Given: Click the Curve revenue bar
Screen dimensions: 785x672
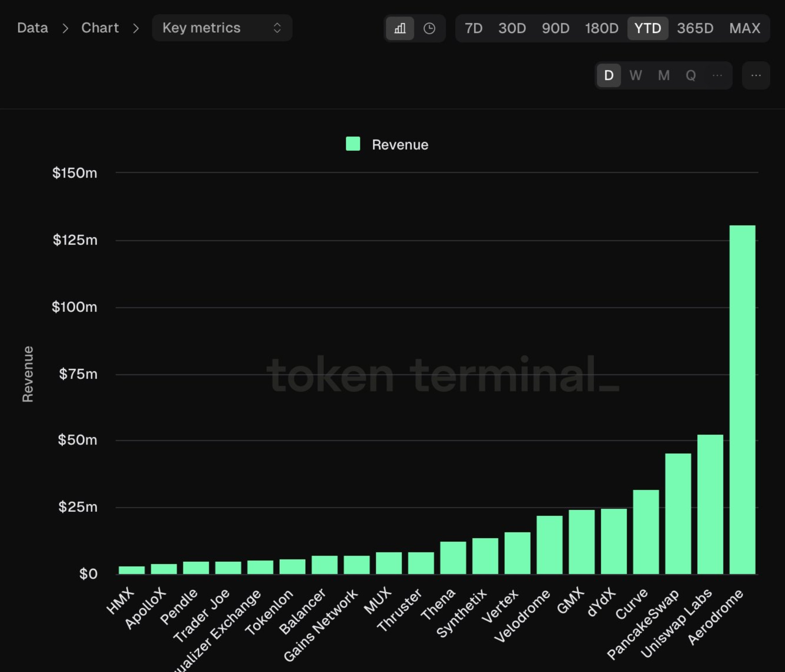Looking at the screenshot, I should (646, 532).
